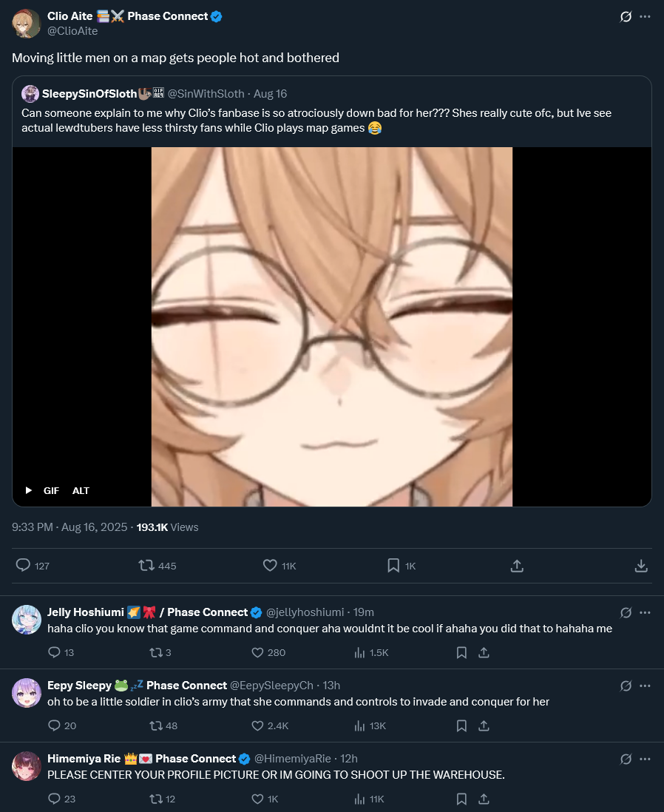664x812 pixels.
Task: Share the main post via share icon
Action: [x=517, y=565]
